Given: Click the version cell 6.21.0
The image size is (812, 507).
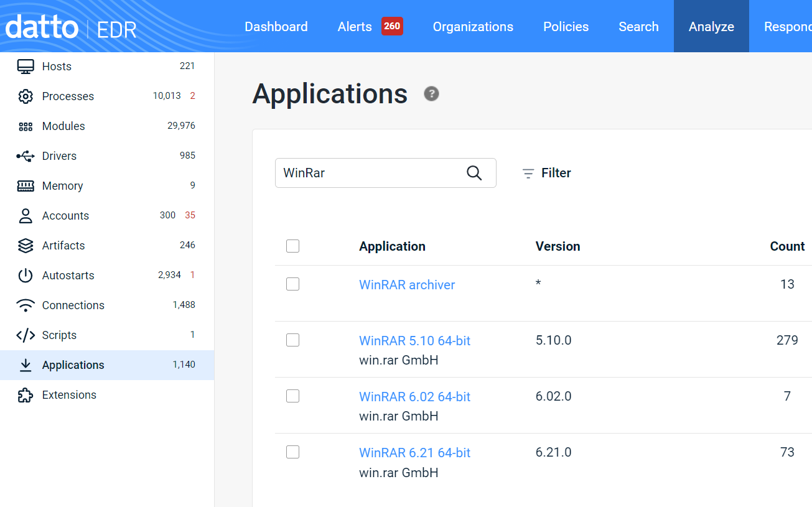Looking at the screenshot, I should click(553, 452).
